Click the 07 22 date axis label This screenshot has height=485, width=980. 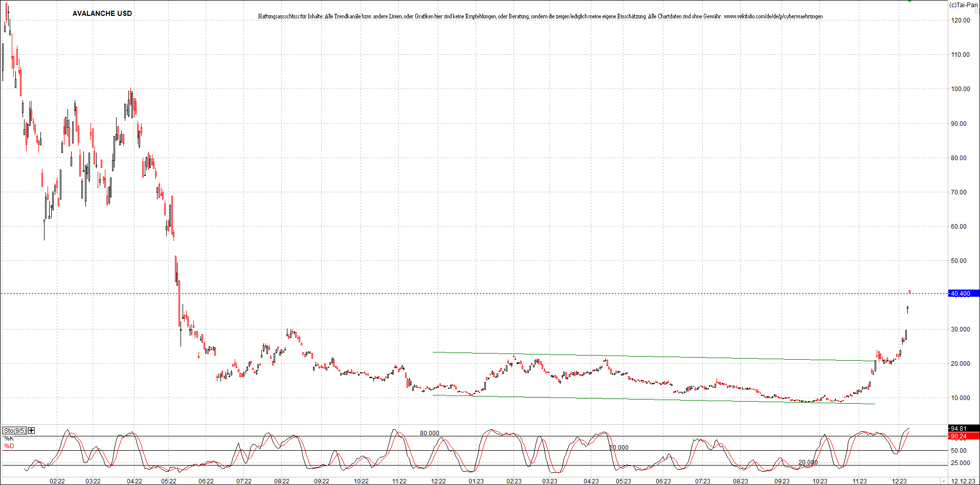click(243, 481)
